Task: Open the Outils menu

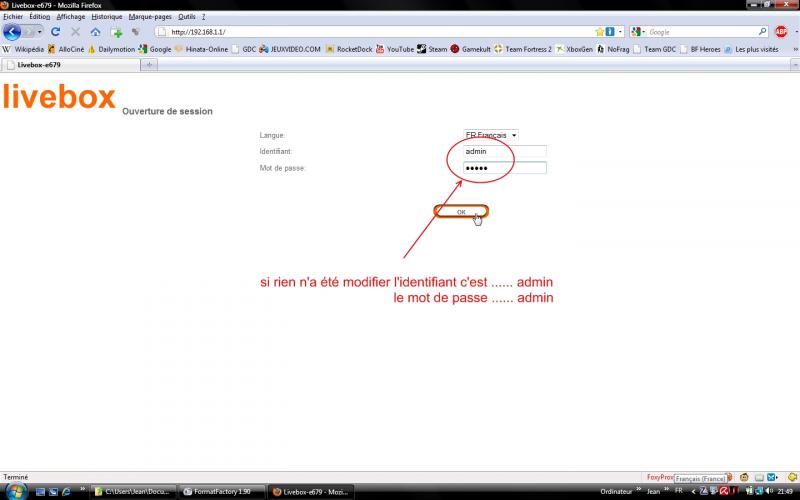Action: 187,17
